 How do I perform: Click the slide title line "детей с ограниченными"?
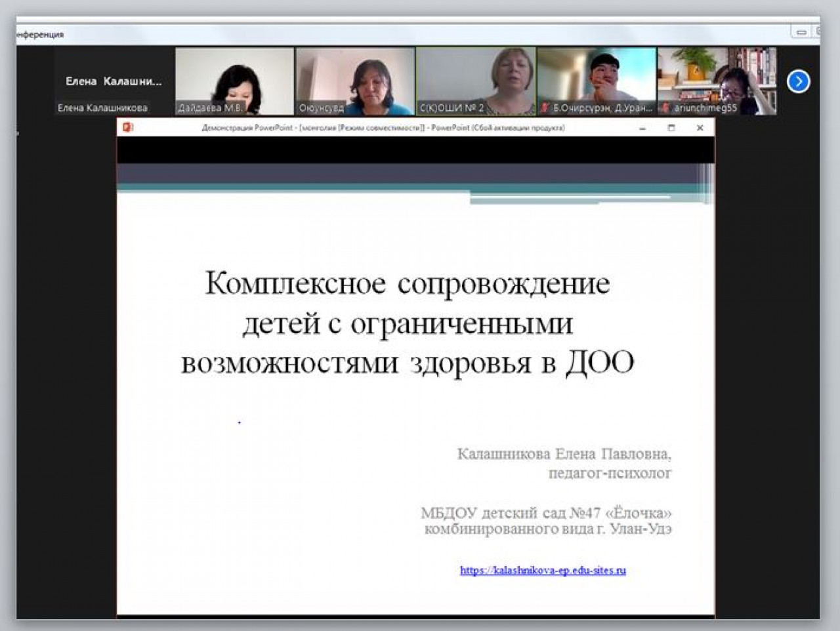click(408, 323)
